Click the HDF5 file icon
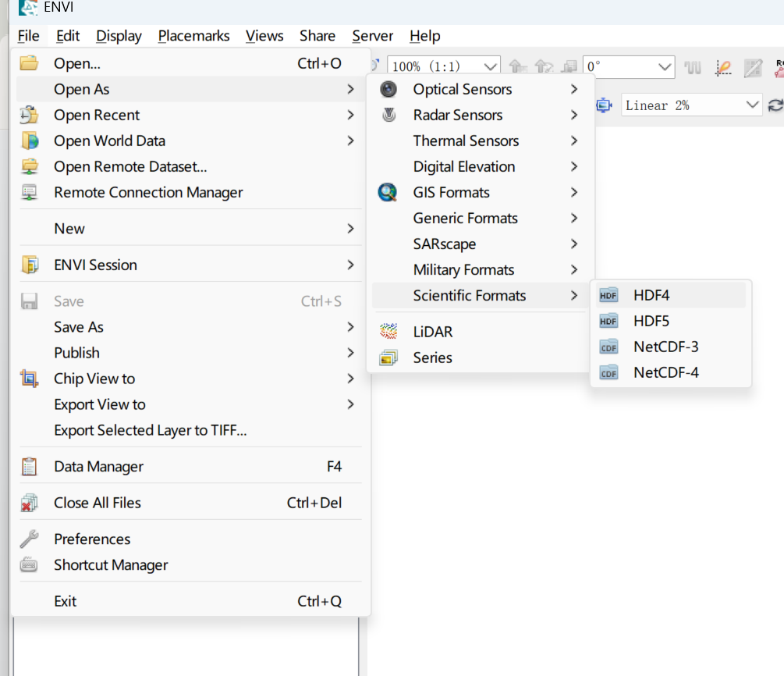The image size is (784, 676). tap(608, 321)
